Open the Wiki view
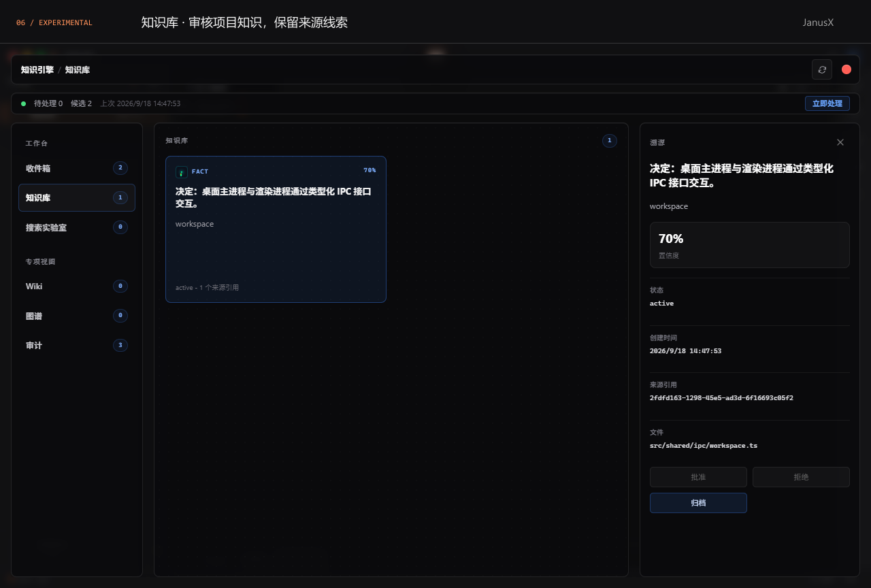871x588 pixels. point(77,287)
